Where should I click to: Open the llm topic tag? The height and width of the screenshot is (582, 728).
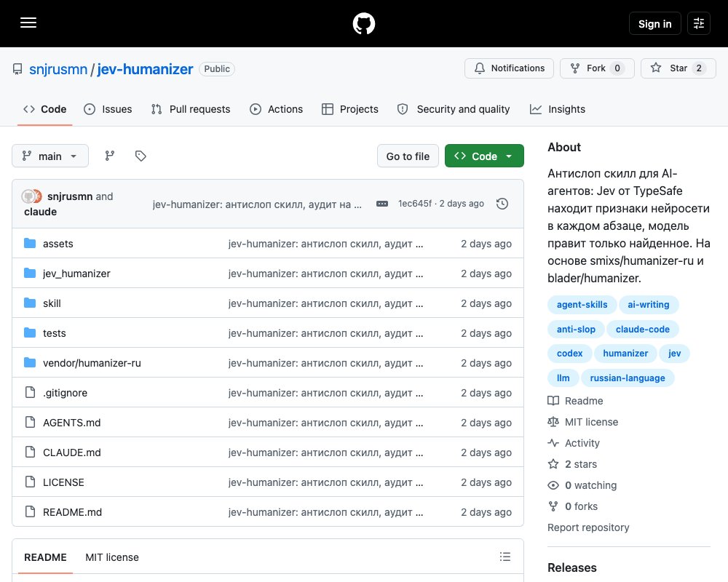563,378
